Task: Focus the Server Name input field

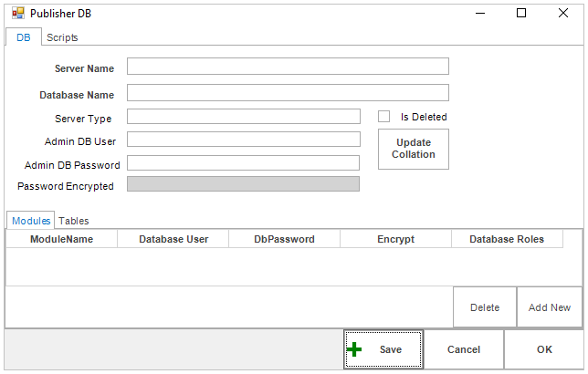Action: pyautogui.click(x=288, y=67)
